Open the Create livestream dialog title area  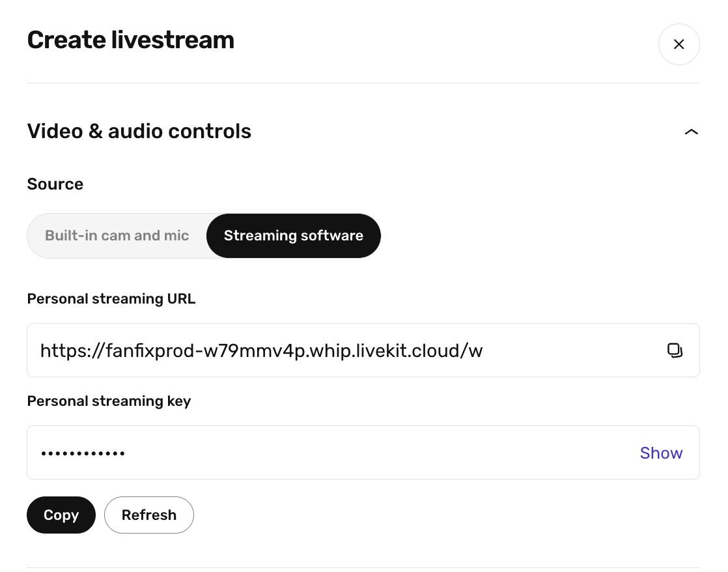(130, 39)
